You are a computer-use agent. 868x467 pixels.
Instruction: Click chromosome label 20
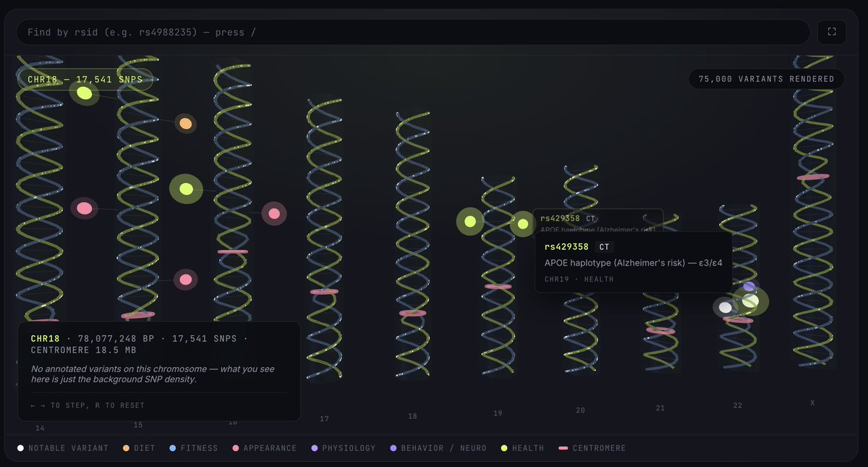tap(580, 411)
